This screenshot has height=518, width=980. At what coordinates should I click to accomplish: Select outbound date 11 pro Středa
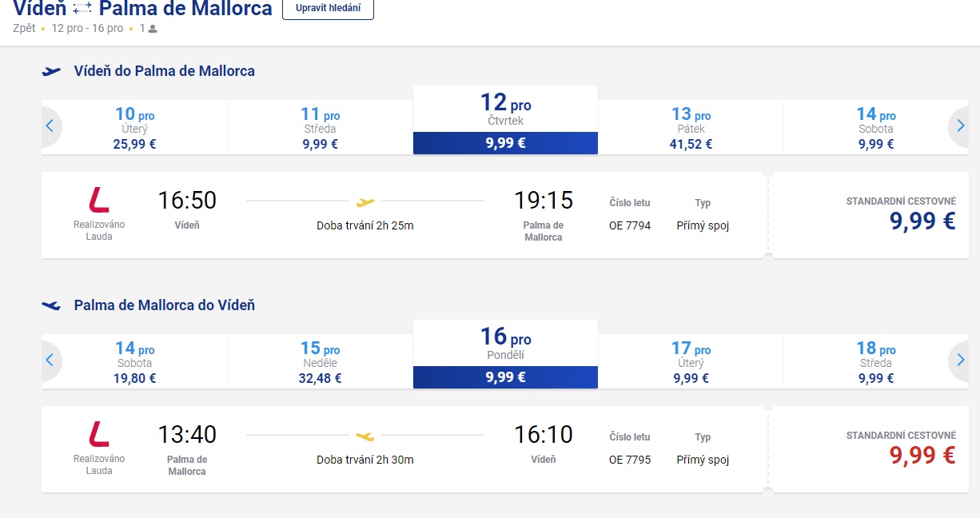[321, 128]
